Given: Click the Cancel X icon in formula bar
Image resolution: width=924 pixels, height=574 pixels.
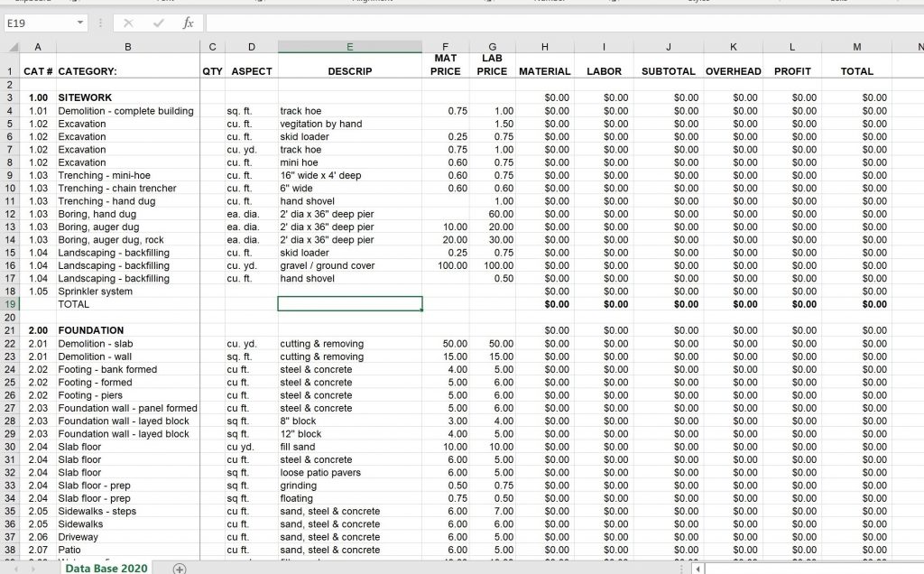Looking at the screenshot, I should (x=129, y=23).
